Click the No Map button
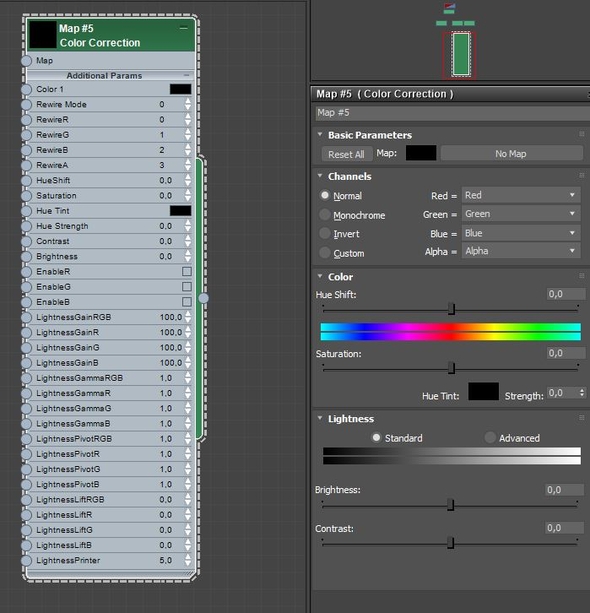This screenshot has height=613, width=590. tap(511, 153)
